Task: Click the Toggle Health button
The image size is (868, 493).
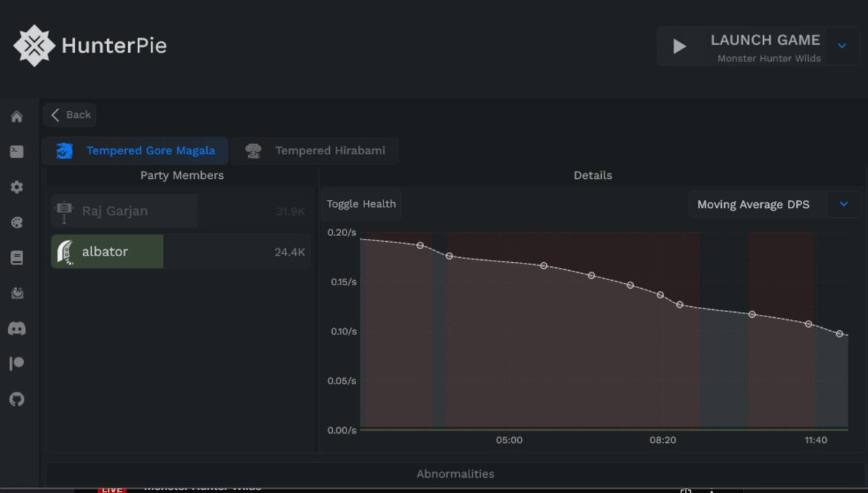Action: [361, 204]
